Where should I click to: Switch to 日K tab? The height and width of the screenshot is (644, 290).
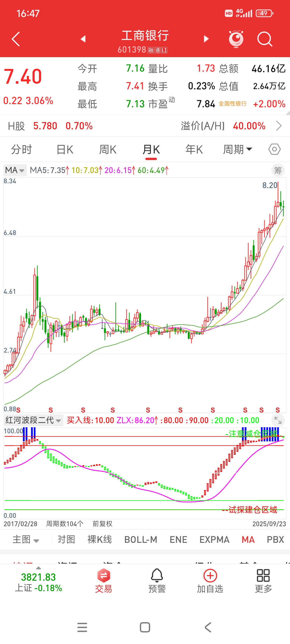pyautogui.click(x=65, y=149)
